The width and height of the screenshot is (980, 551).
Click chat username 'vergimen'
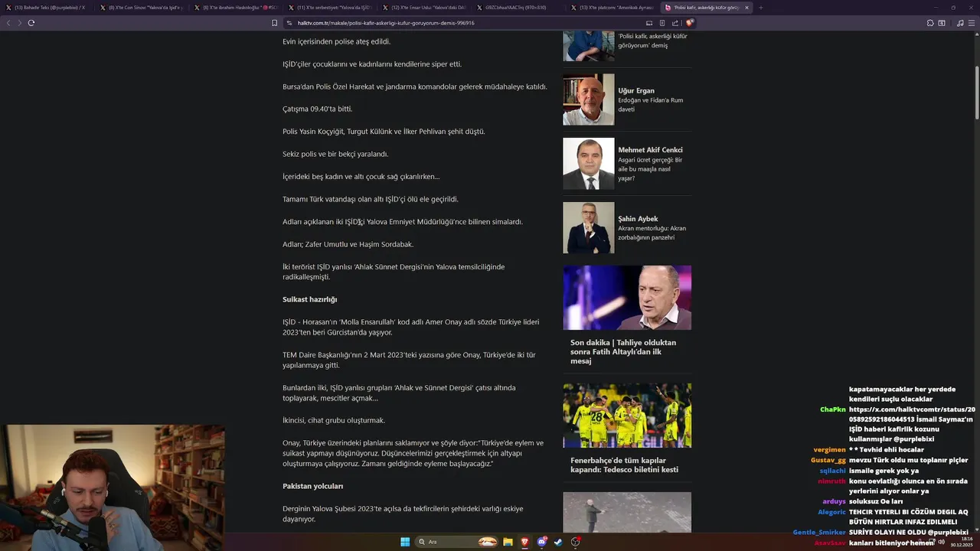pos(829,450)
